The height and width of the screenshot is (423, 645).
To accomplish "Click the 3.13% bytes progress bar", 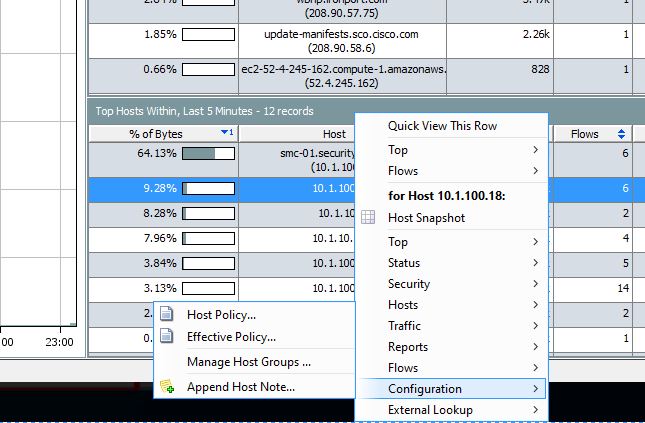I will pyautogui.click(x=209, y=288).
